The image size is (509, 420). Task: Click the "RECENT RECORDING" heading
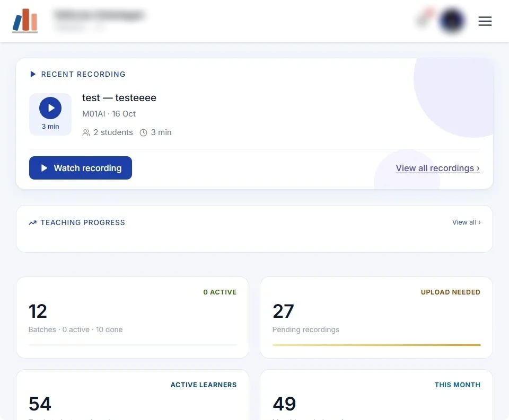pos(83,74)
